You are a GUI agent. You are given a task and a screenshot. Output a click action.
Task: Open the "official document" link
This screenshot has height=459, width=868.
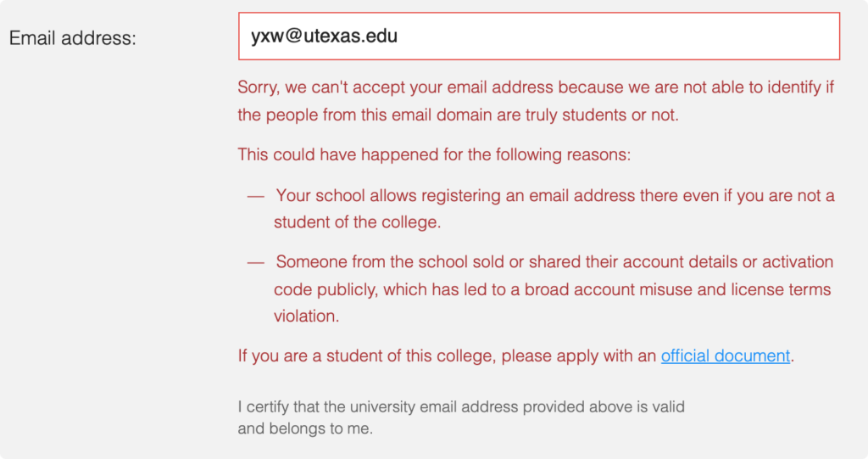(725, 356)
